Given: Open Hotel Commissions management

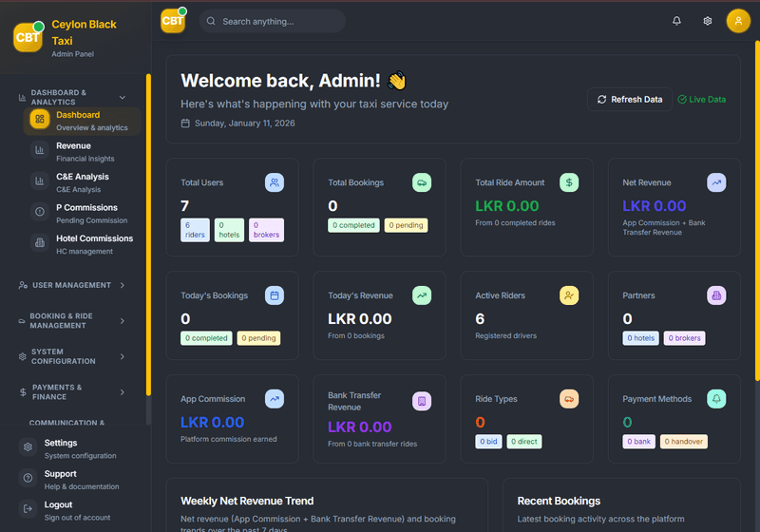Looking at the screenshot, I should click(x=83, y=244).
